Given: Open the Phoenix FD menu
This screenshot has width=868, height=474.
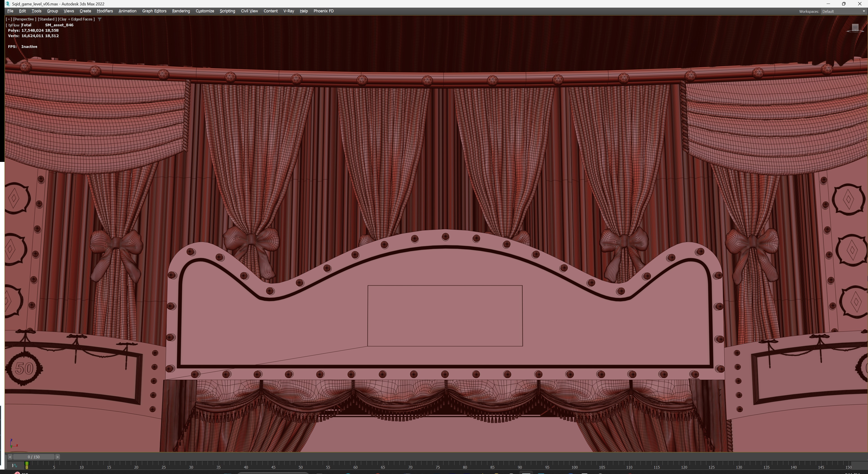Looking at the screenshot, I should tap(323, 11).
